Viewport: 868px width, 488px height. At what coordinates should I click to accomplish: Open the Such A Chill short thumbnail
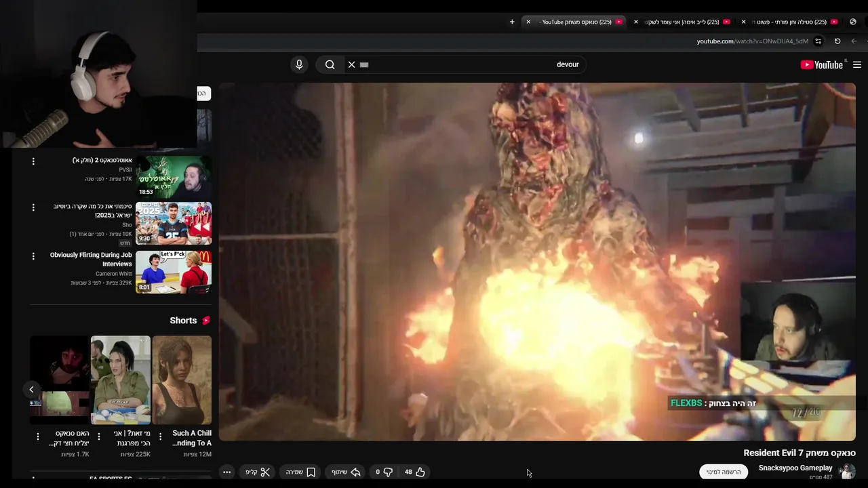coord(182,380)
